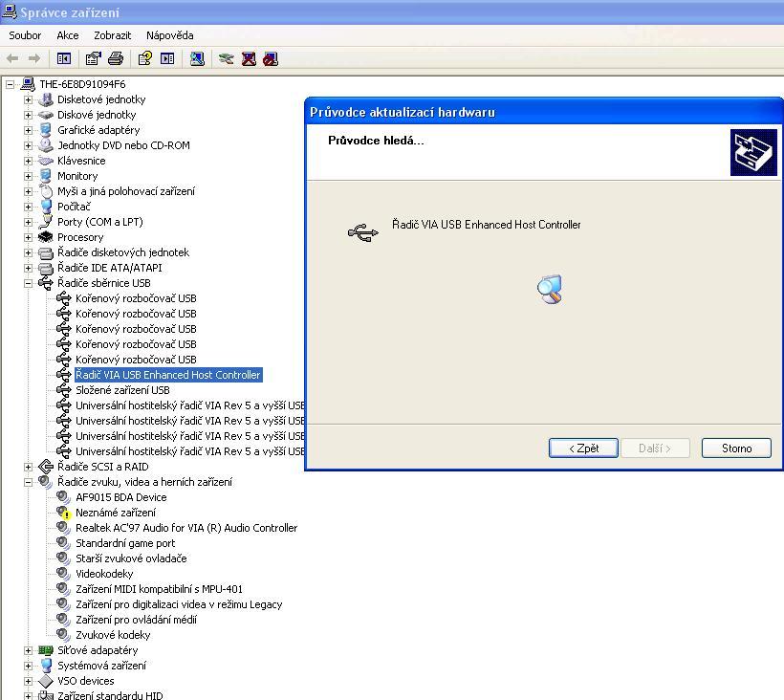Click the Klávesnice keyboard icon

click(46, 161)
